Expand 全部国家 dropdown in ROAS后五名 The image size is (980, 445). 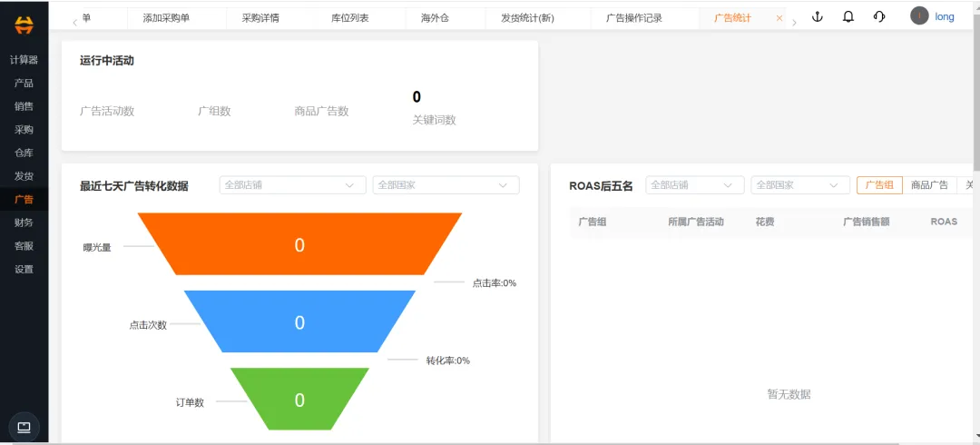800,185
